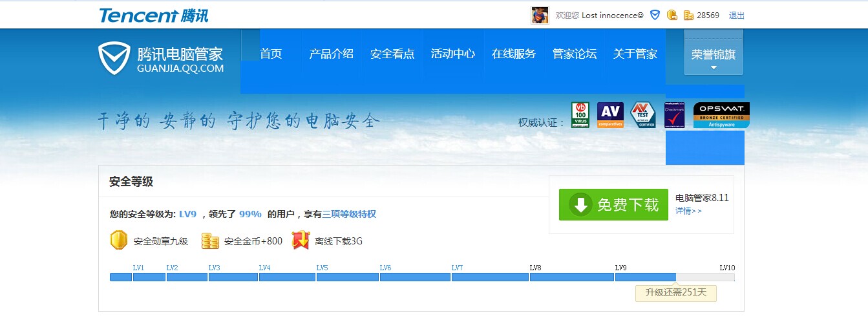Open the 首页 navigation tab
This screenshot has width=868, height=322.
tap(271, 54)
